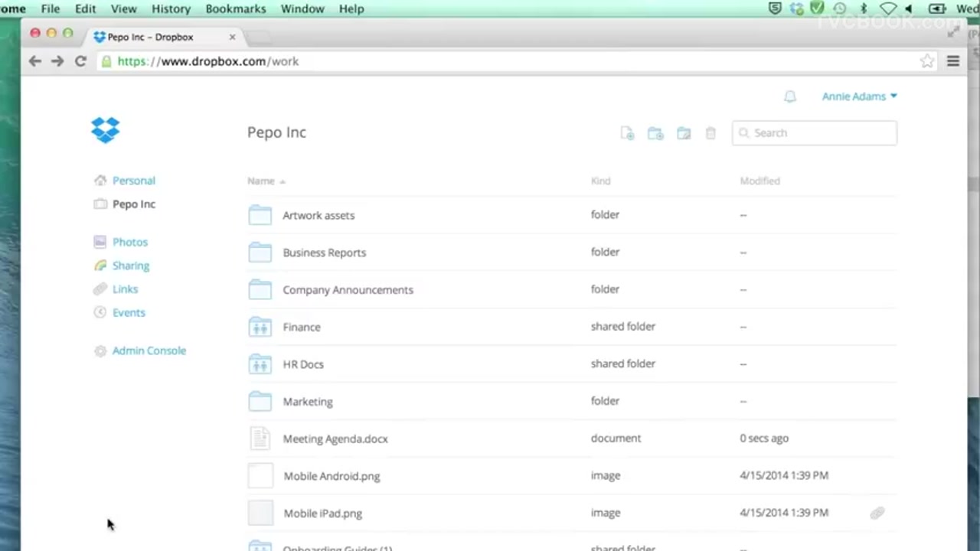Click the Sharing rainbow icon
Image resolution: width=980 pixels, height=551 pixels.
tap(100, 266)
